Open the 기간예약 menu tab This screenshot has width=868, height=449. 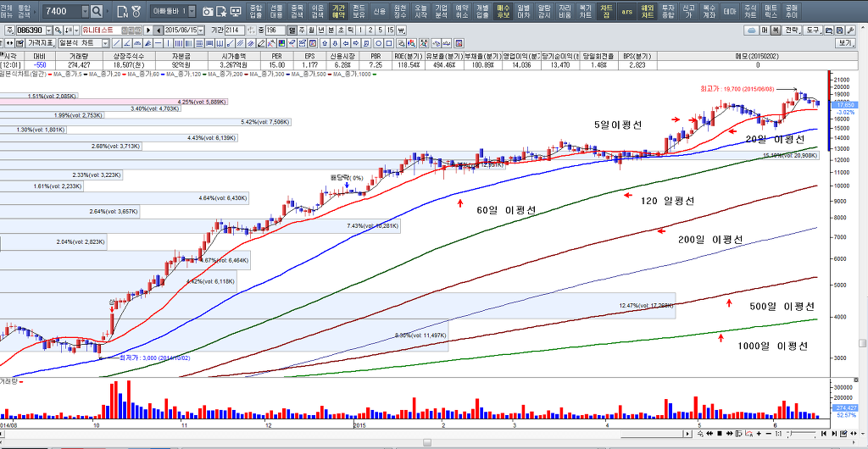point(337,11)
